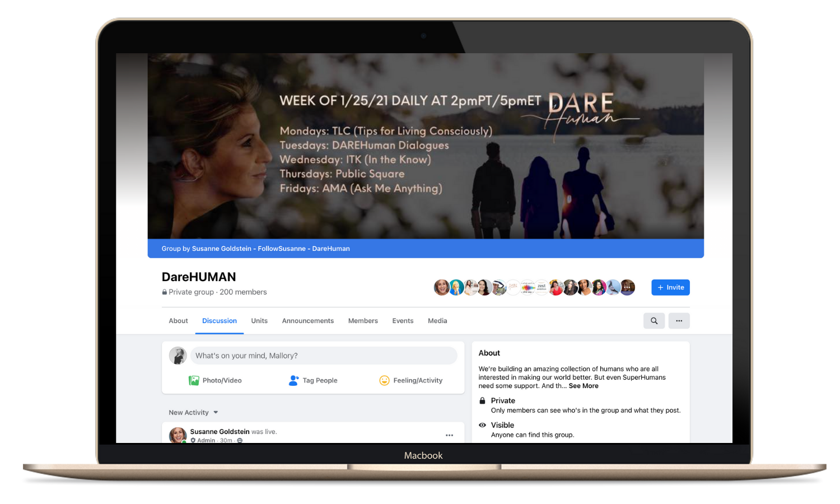
Task: Click the 'zest' logo member avatar
Action: pyautogui.click(x=542, y=287)
